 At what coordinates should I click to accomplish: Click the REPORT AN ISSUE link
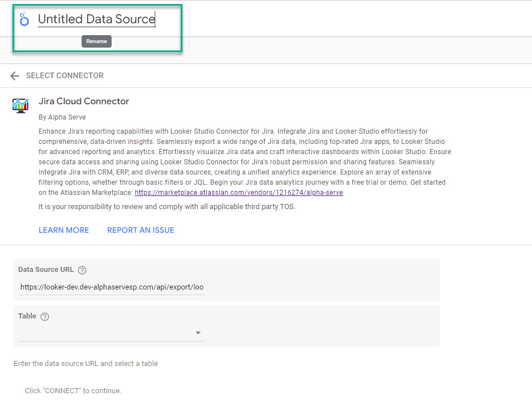click(141, 230)
